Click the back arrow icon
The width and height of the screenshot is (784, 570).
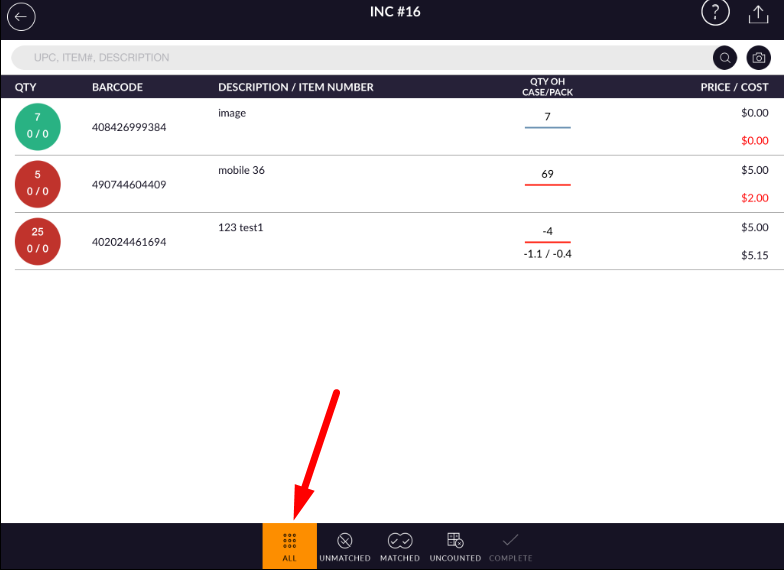[x=22, y=17]
